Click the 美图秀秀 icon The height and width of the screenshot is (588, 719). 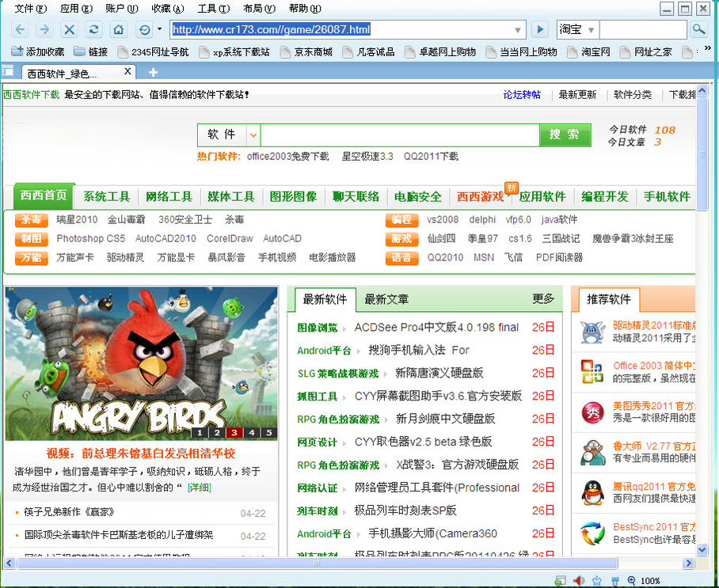click(592, 412)
